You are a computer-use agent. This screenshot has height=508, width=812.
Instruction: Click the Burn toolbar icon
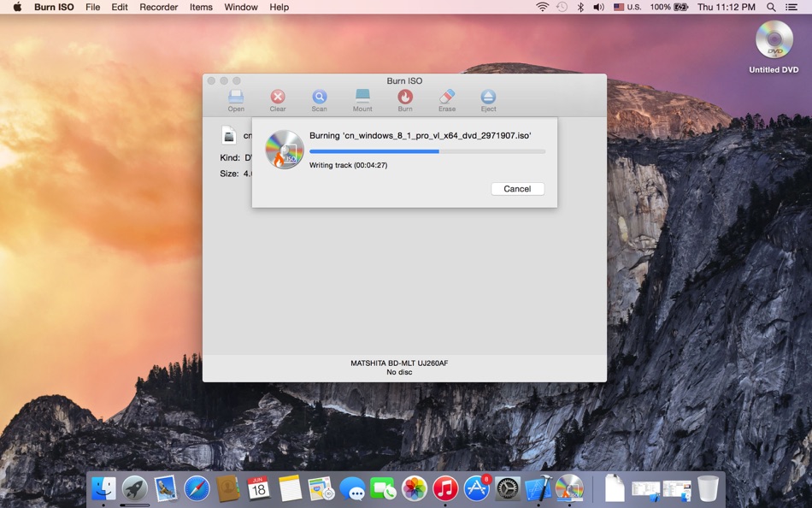(405, 97)
